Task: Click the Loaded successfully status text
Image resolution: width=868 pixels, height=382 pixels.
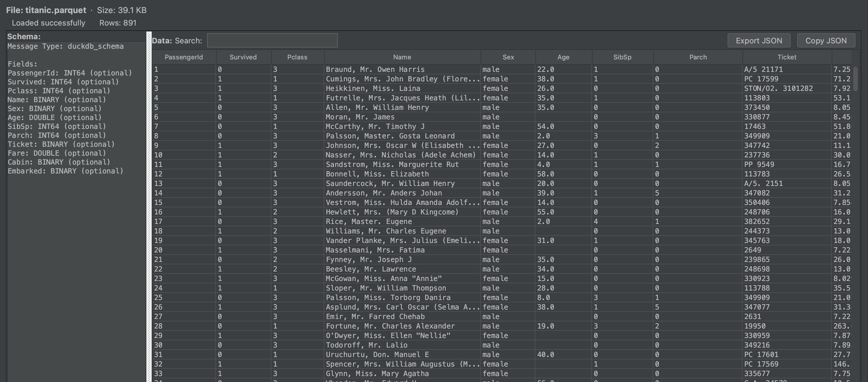Action: [x=48, y=23]
